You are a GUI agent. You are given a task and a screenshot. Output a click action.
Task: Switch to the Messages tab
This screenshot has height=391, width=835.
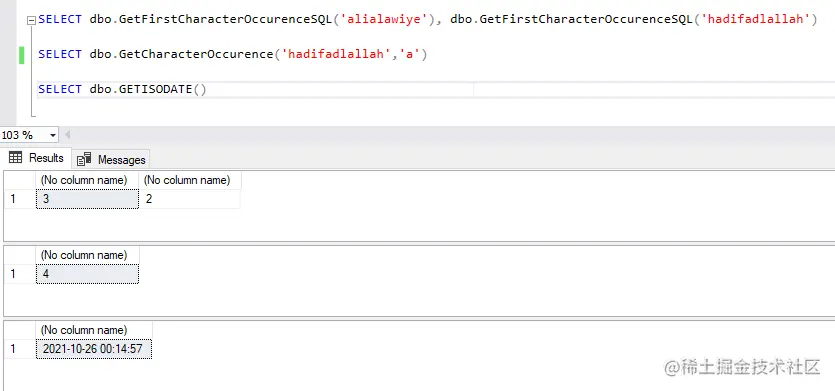tap(111, 159)
